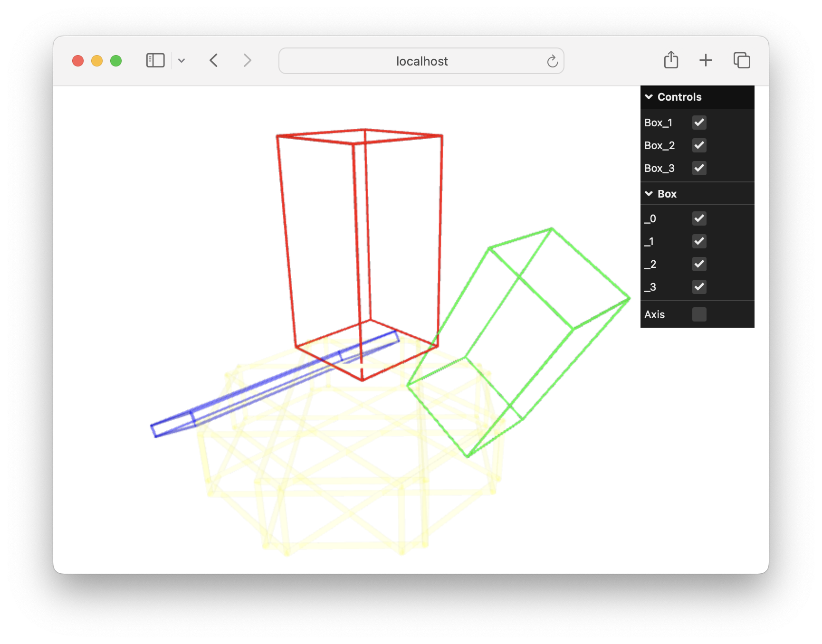Collapse the Controls panel header

[x=698, y=97]
